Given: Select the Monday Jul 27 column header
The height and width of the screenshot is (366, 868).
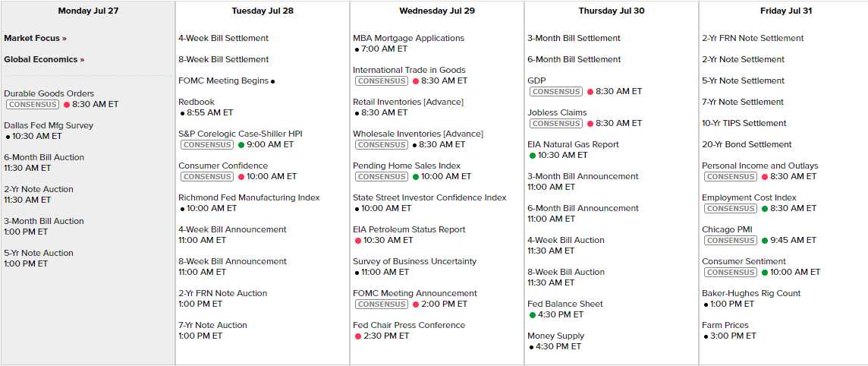Looking at the screenshot, I should [88, 11].
